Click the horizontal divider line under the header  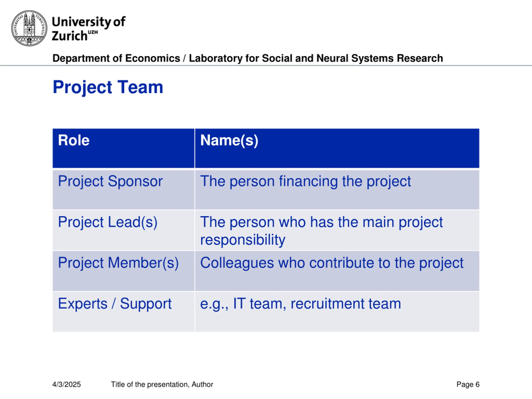266,65
